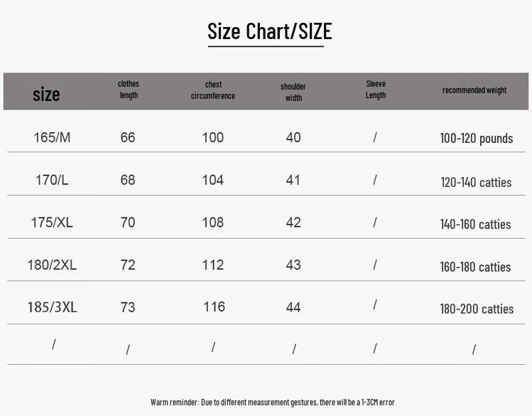Click the Sleeve Length header
The height and width of the screenshot is (416, 532).
[376, 90]
